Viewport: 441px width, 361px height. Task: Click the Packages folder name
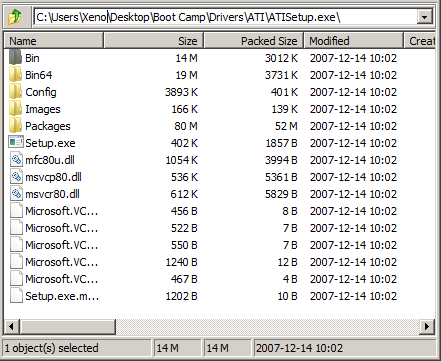pyautogui.click(x=48, y=126)
